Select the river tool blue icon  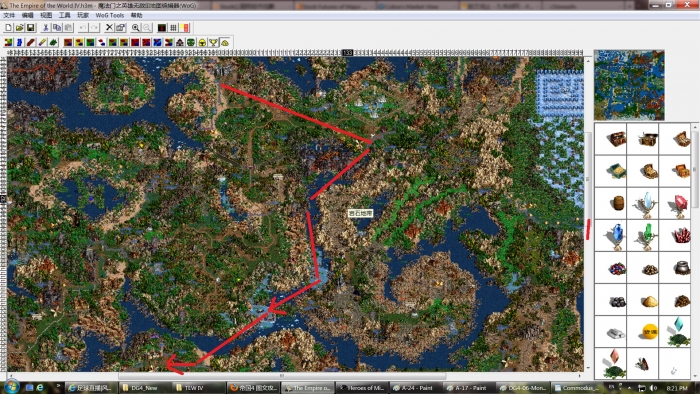click(19, 42)
